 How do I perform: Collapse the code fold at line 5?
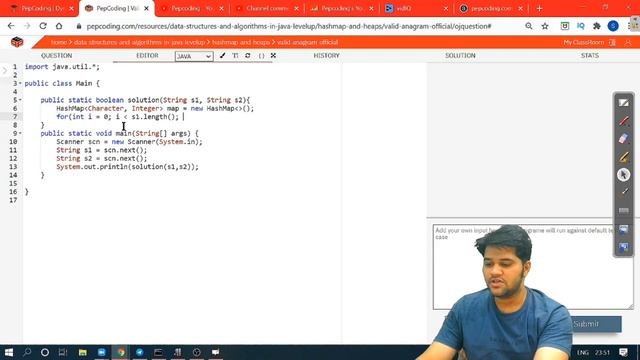click(x=20, y=100)
